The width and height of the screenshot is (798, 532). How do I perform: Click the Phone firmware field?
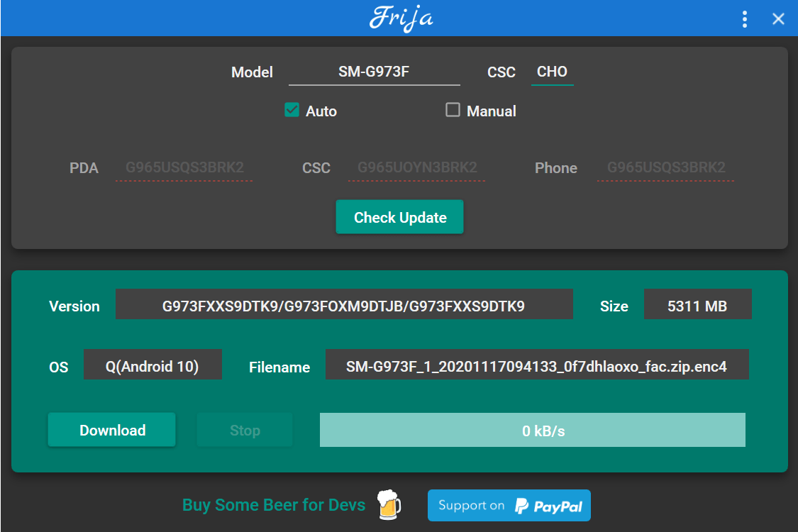(x=665, y=168)
